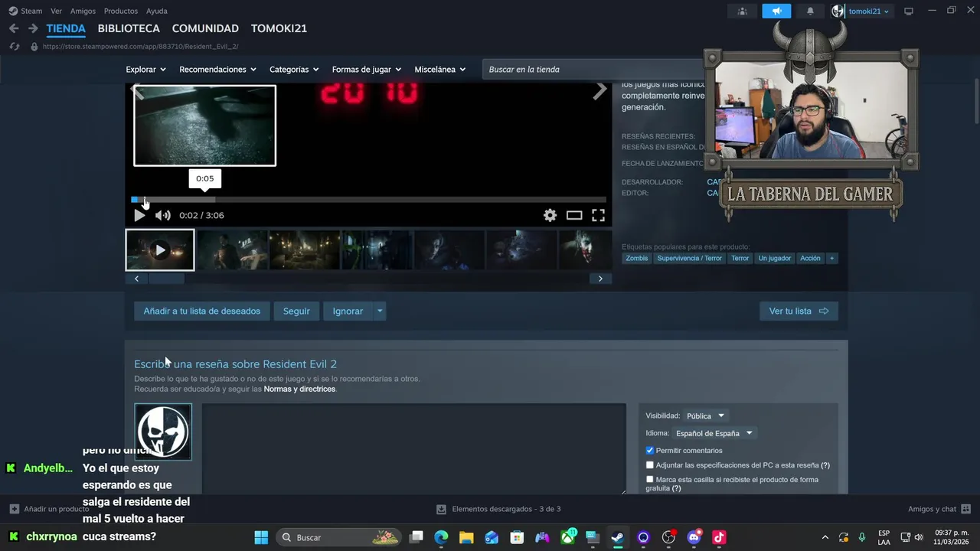Switch to the BIBLIOTECA tab
980x551 pixels.
129,28
